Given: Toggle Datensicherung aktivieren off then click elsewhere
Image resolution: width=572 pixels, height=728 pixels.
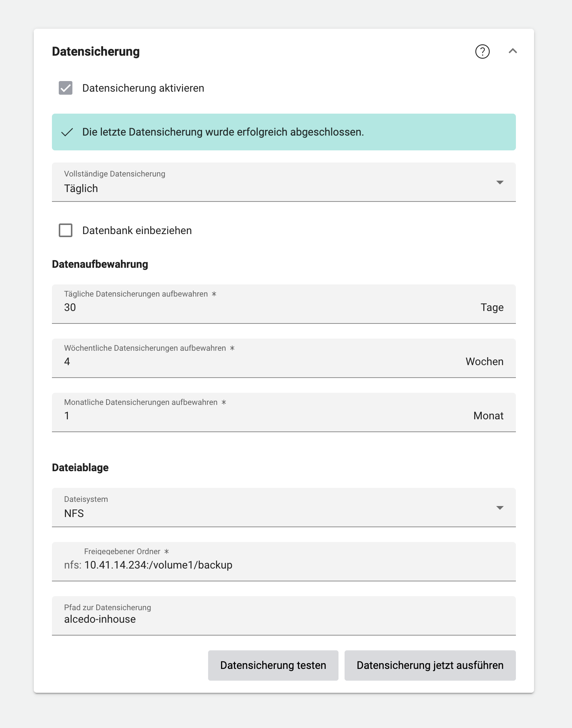Looking at the screenshot, I should [65, 88].
